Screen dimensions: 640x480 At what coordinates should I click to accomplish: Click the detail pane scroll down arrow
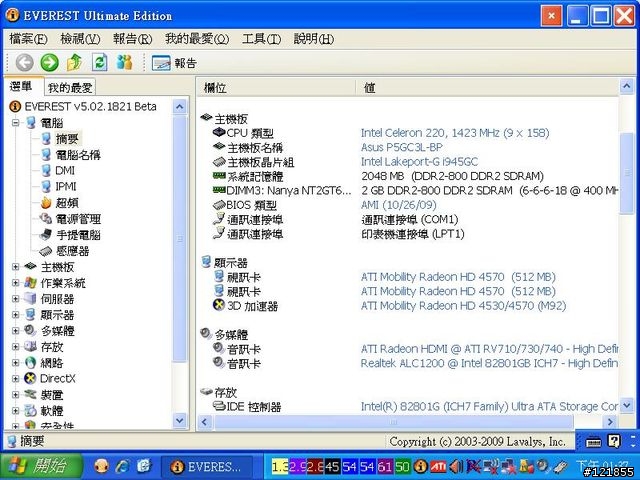[627, 406]
